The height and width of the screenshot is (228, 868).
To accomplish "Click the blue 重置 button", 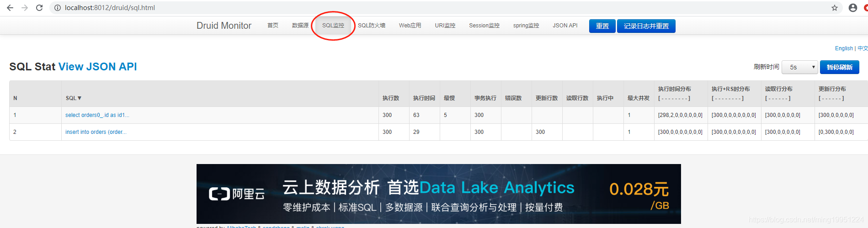I will pos(602,26).
